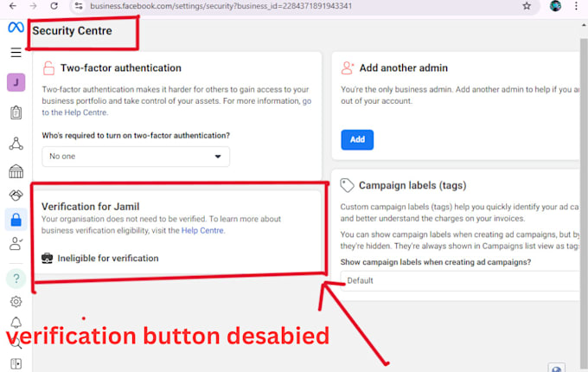The height and width of the screenshot is (372, 588).
Task: Click the tag icon beside Campaign labels
Action: (347, 185)
